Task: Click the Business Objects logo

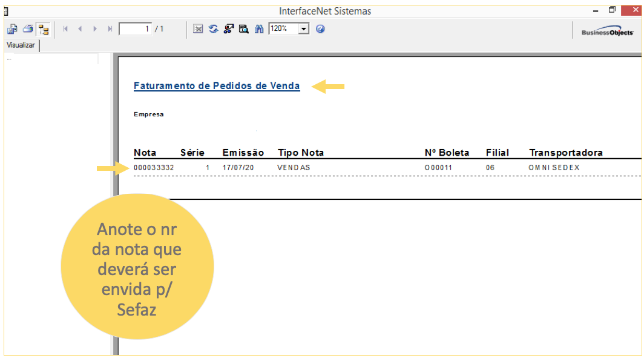Action: (607, 32)
